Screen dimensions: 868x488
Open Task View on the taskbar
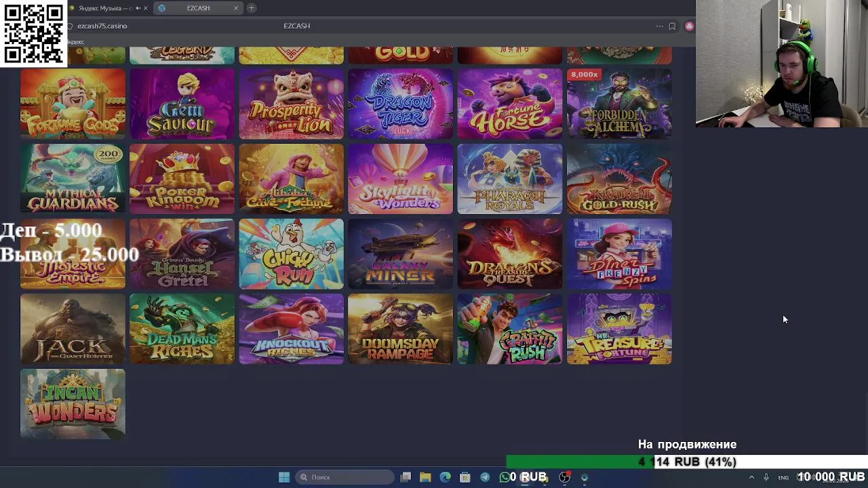coord(406,477)
